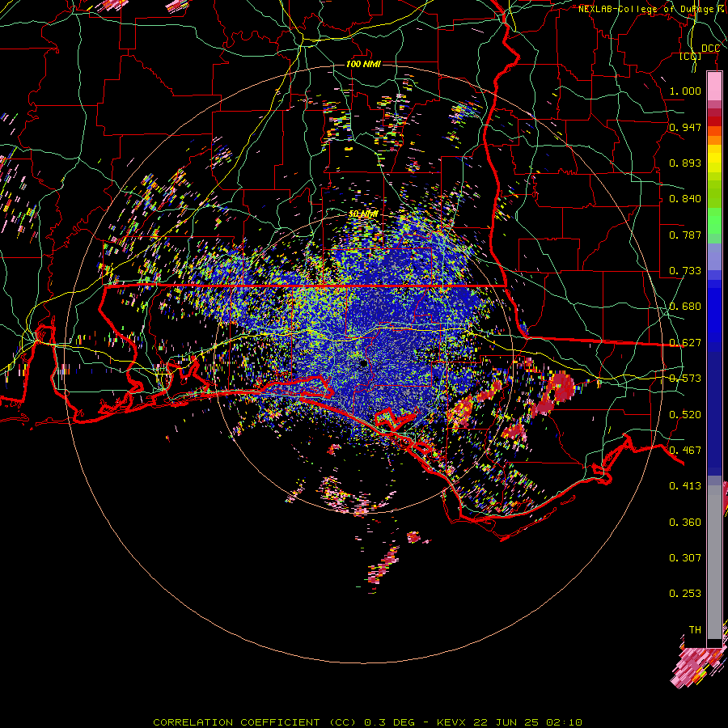Click the DCC label above the color bar
Screen dimensions: 728x728
point(710,49)
